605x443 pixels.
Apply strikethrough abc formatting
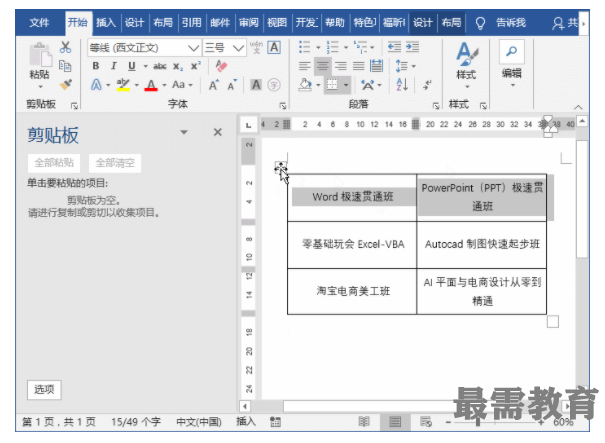pos(160,66)
